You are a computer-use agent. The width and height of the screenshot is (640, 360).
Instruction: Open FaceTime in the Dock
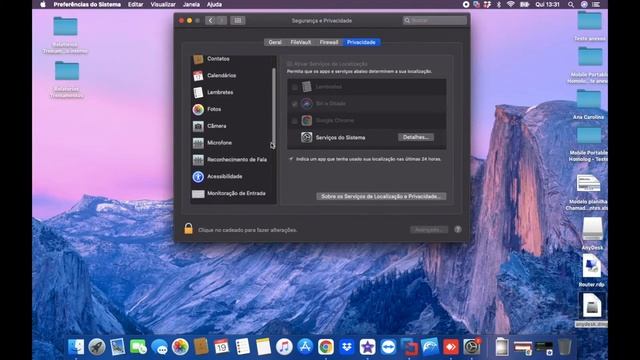(138, 347)
